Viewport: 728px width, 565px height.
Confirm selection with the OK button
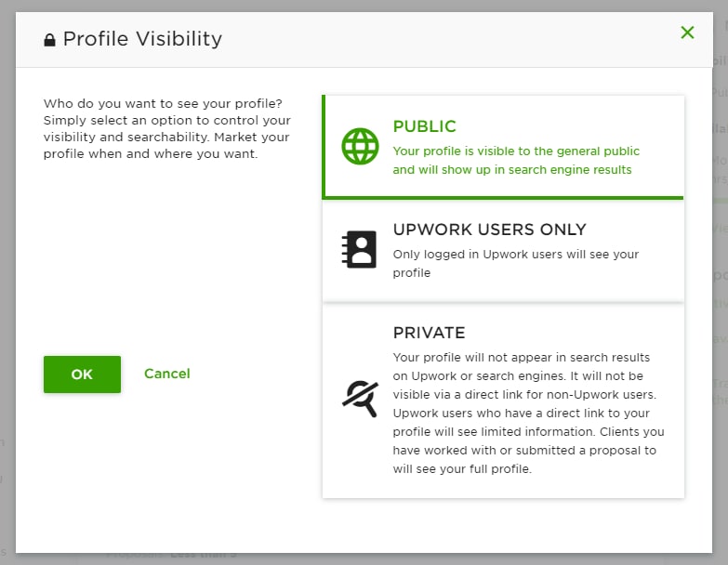tap(82, 374)
